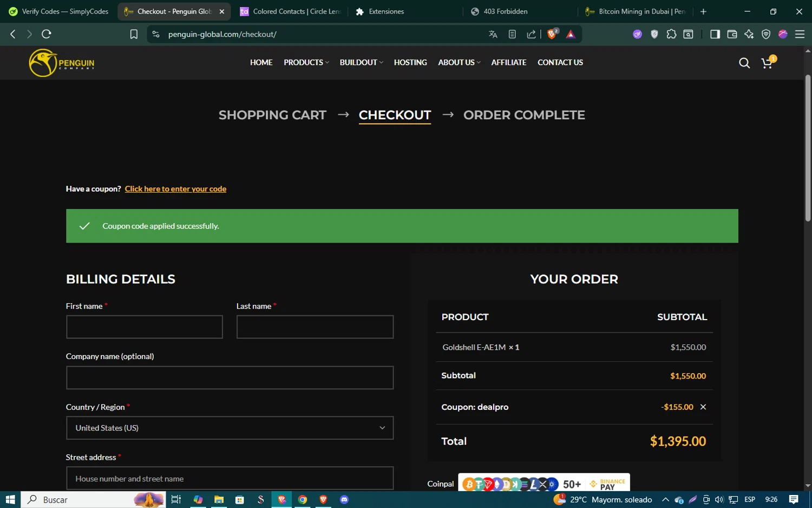
Task: Open AFFILIATE page
Action: point(508,62)
